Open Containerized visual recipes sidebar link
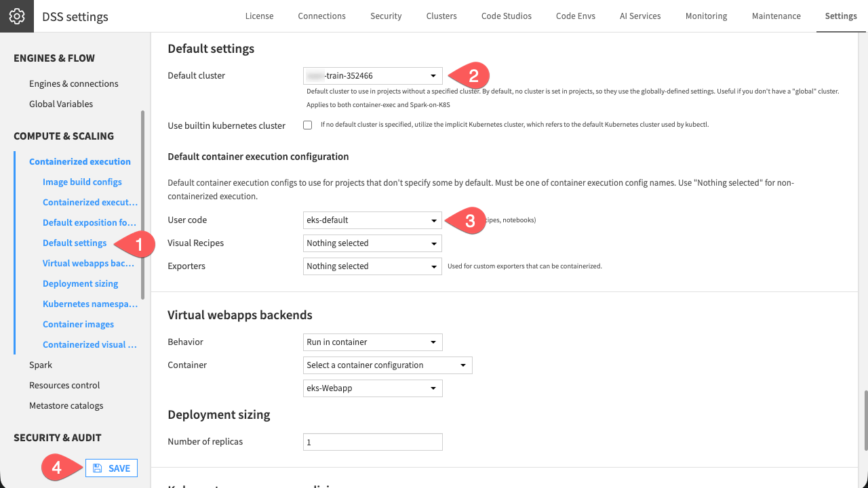Screen dimensions: 868x488 coord(90,345)
